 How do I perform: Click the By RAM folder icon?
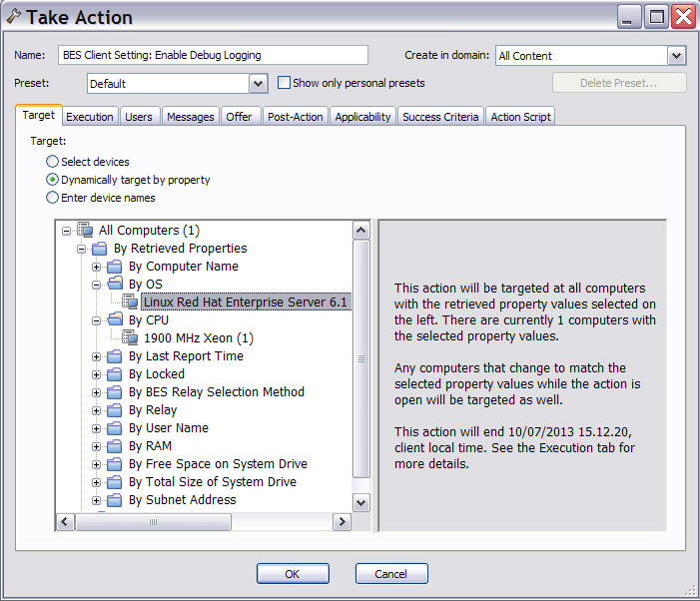click(115, 445)
